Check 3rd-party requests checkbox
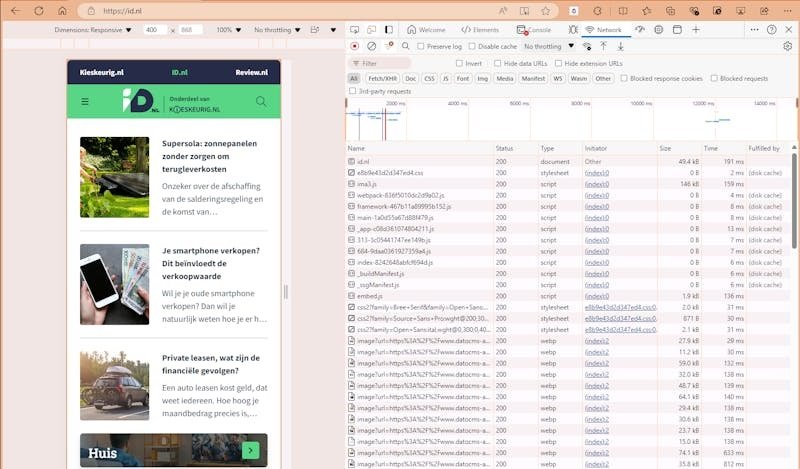 coord(352,91)
